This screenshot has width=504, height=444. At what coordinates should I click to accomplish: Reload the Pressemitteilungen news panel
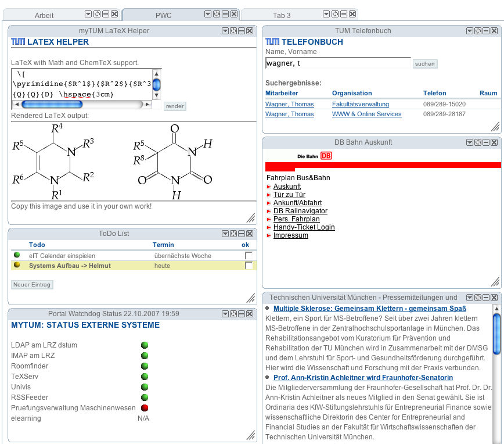(478, 298)
